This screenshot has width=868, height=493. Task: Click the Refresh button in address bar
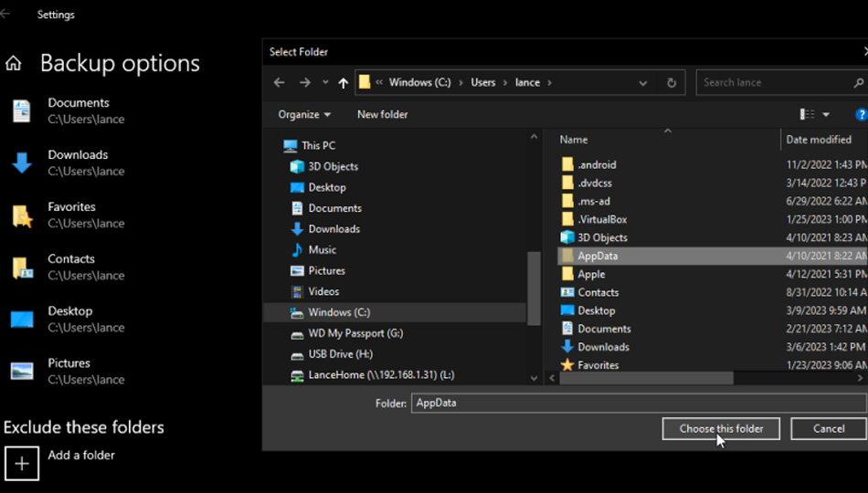click(671, 83)
